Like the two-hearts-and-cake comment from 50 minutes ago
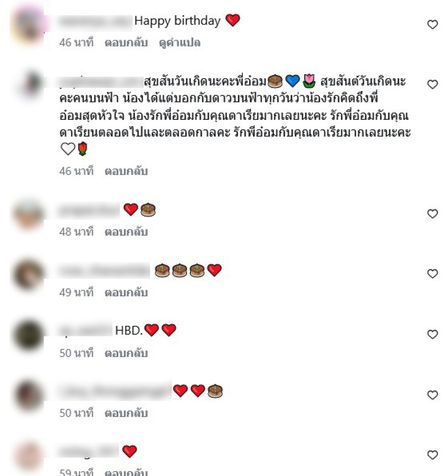Screen dimensions: 448x476 (432, 395)
